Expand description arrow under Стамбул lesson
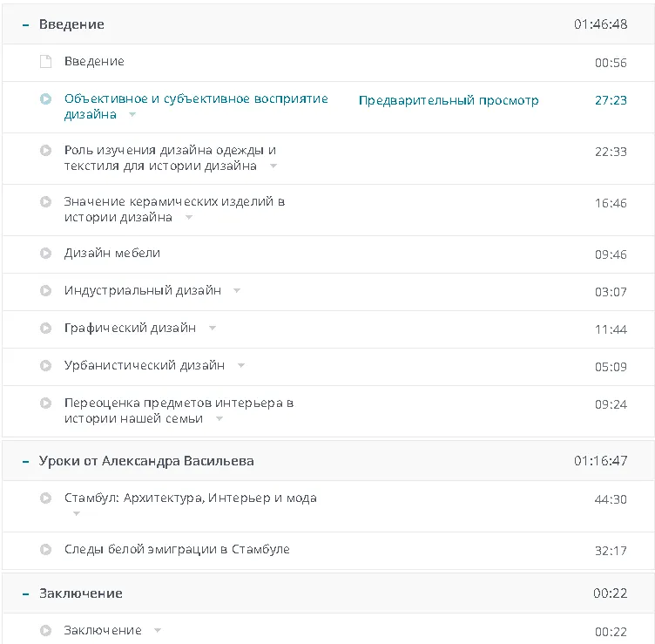 click(77, 514)
